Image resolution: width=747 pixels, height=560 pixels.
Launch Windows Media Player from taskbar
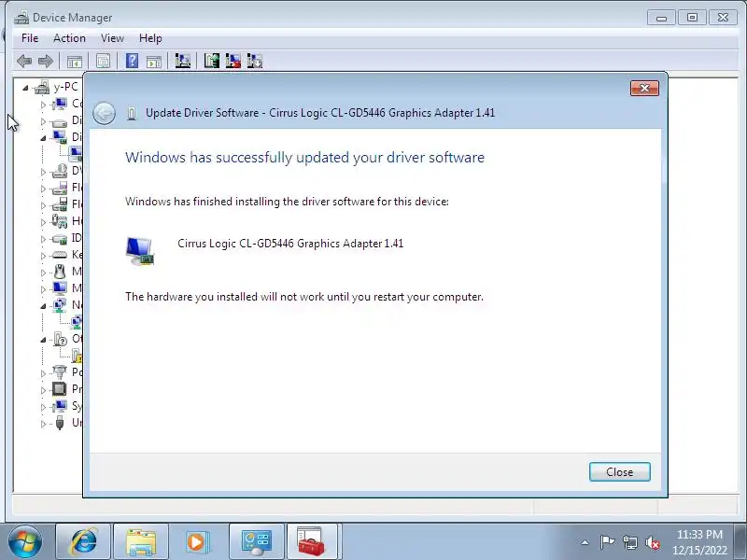point(199,541)
